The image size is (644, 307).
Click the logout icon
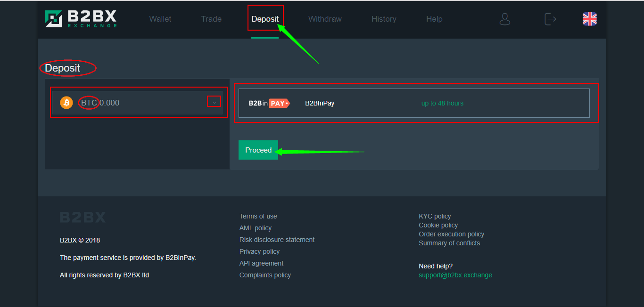[550, 19]
